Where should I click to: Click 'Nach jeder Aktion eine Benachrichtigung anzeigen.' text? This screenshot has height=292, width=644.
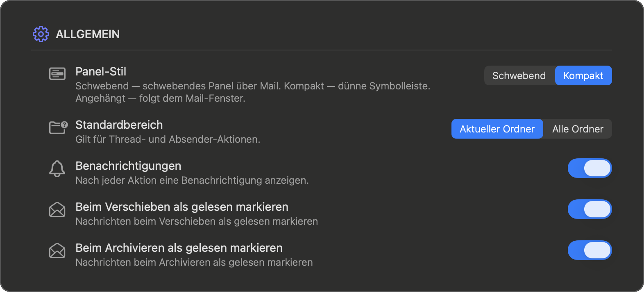click(x=192, y=180)
